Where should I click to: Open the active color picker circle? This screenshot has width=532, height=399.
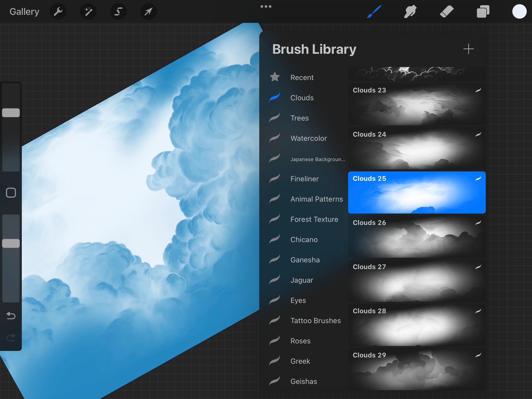pos(519,12)
